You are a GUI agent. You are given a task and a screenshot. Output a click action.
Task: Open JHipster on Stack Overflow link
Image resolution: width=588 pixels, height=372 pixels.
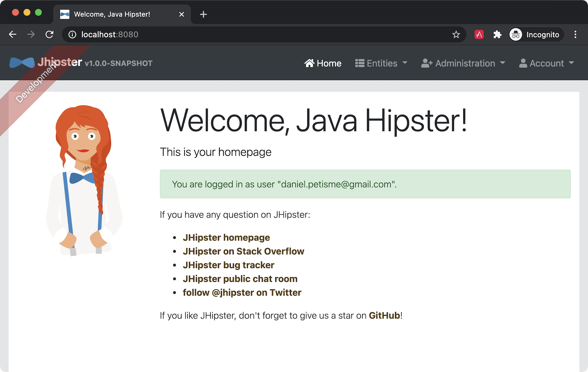coord(243,251)
